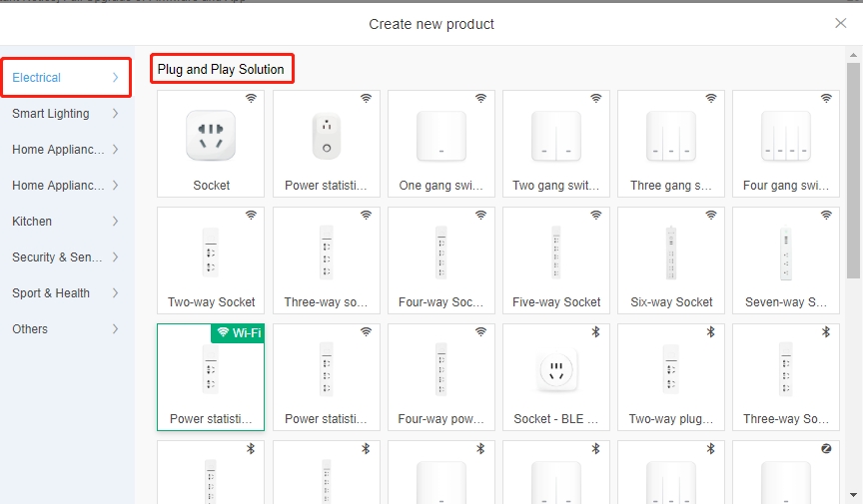This screenshot has width=863, height=504.
Task: Expand the Electrical chevron arrow
Action: (116, 78)
